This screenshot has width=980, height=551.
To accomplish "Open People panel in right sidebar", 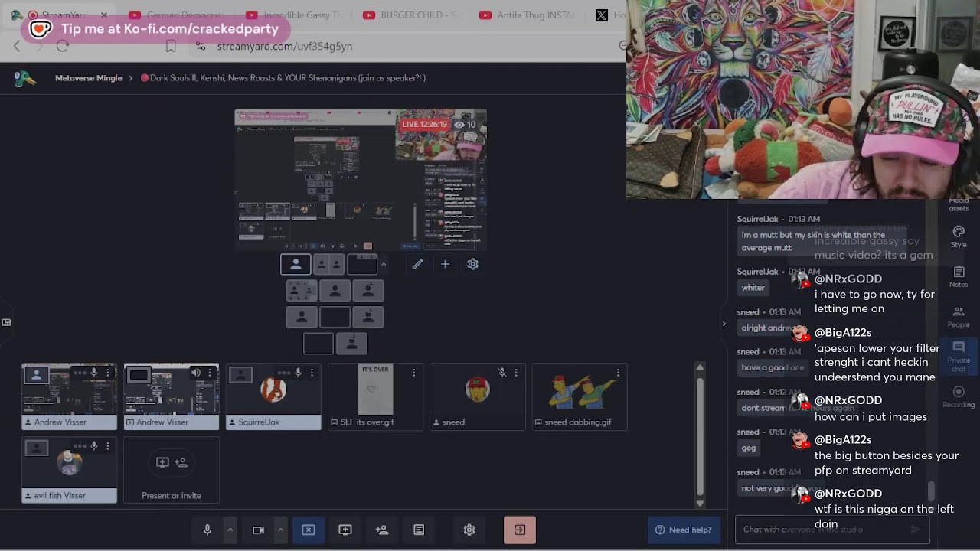I will pyautogui.click(x=959, y=317).
